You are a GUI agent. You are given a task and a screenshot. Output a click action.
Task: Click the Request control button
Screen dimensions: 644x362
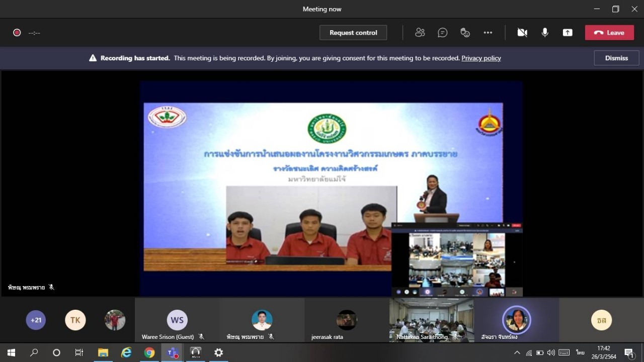click(x=353, y=33)
